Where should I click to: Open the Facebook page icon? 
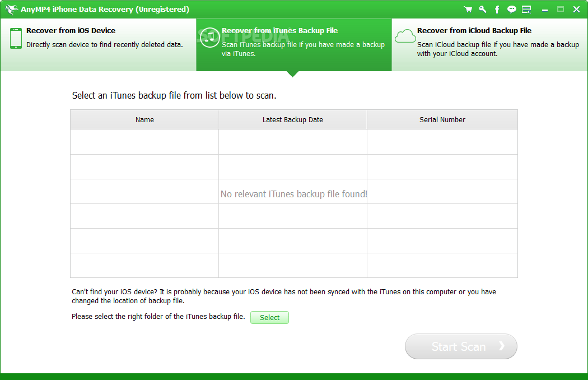coord(497,10)
